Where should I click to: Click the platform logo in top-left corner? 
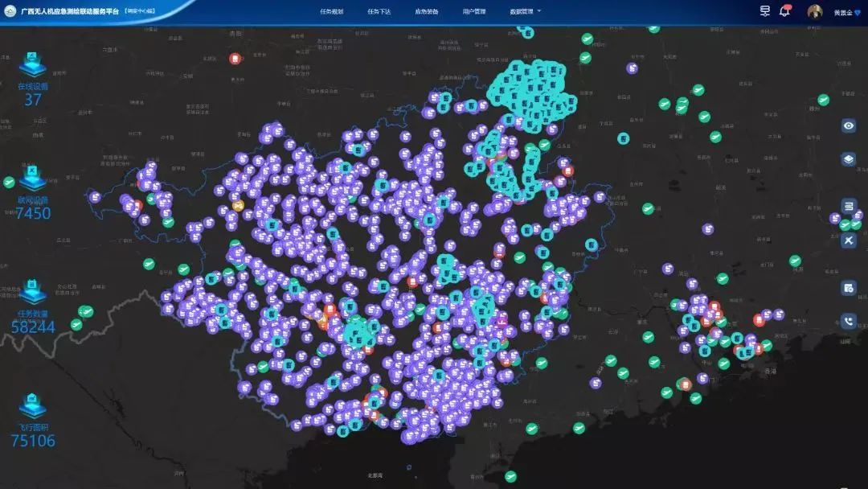tap(10, 11)
